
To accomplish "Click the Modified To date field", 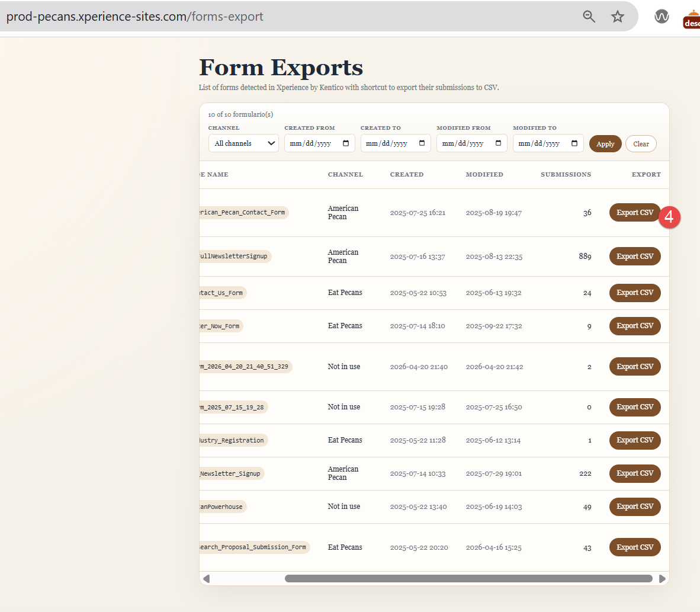I will click(548, 143).
